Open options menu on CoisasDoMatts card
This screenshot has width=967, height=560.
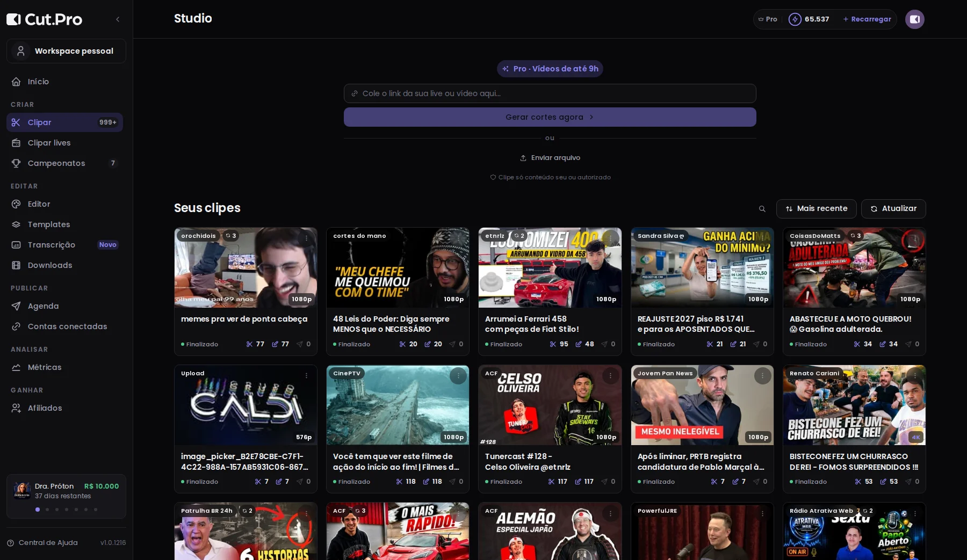914,238
